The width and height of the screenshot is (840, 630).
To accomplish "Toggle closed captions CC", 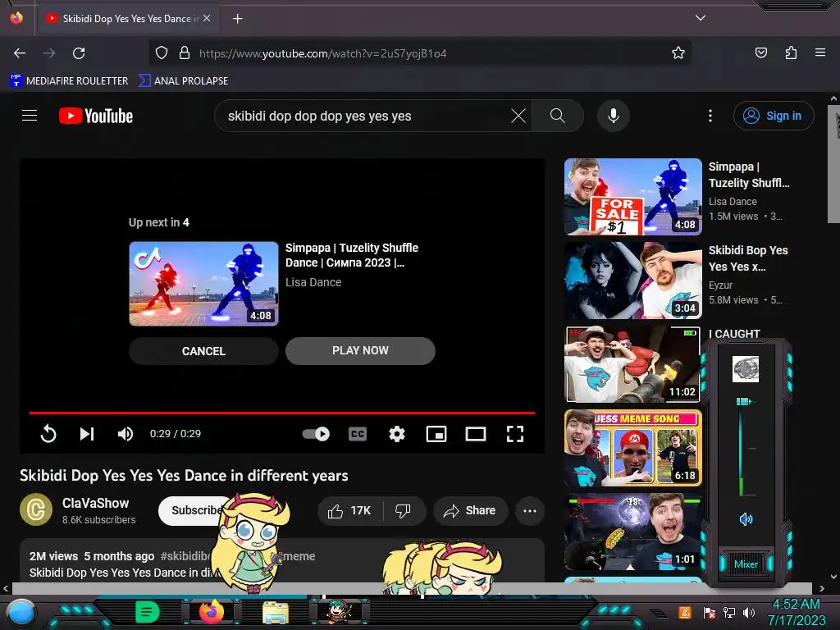I will coord(358,433).
